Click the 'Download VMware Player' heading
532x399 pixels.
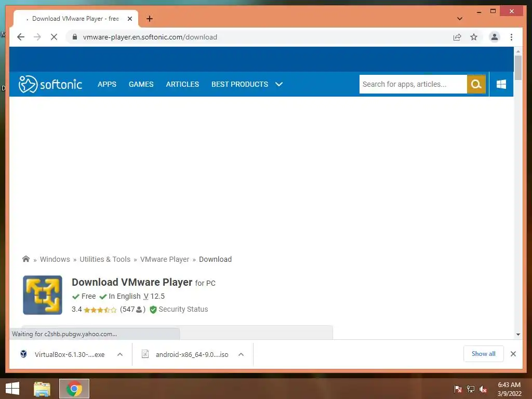pos(132,282)
